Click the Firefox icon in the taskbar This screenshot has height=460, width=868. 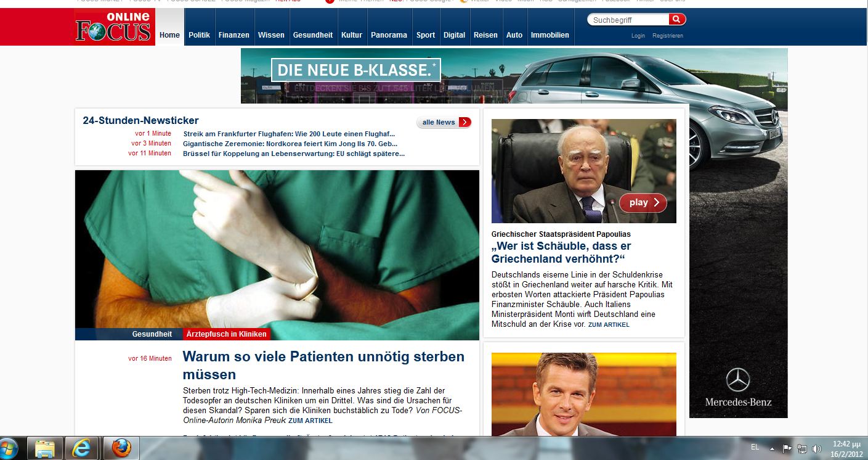click(121, 448)
